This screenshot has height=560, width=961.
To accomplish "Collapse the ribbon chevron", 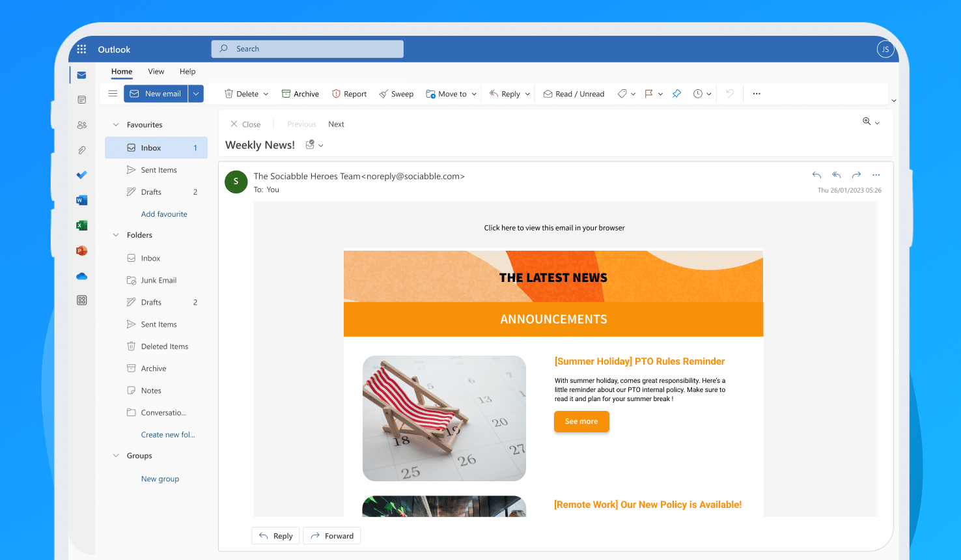I will 894,100.
